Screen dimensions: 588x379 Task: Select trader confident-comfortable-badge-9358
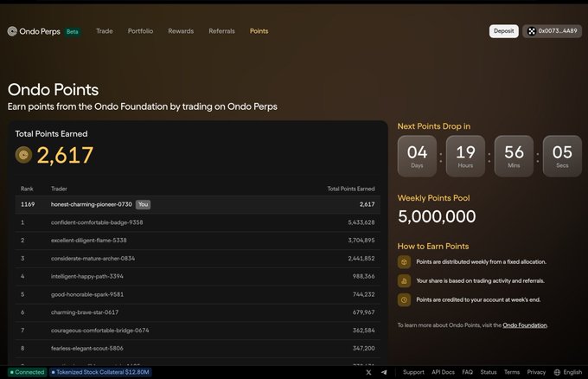(97, 222)
